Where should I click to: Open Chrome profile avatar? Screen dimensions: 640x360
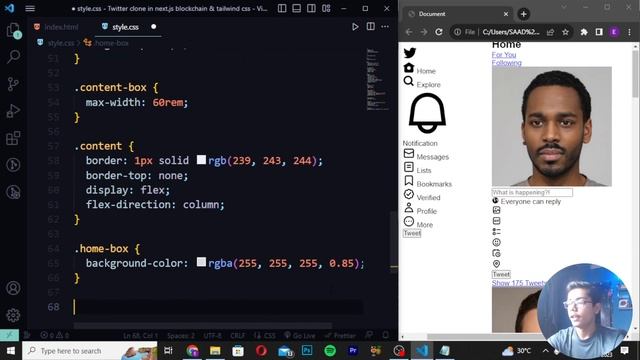pos(614,32)
